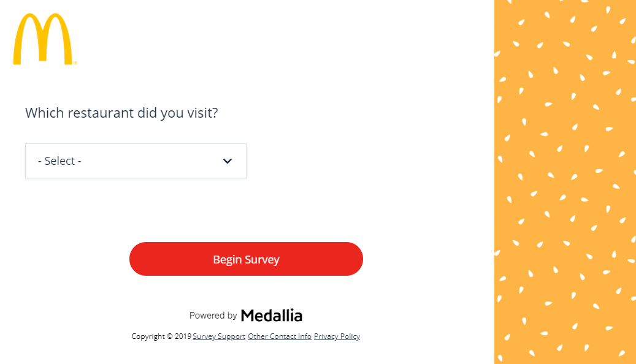View the Privacy Policy
636x364 pixels.
[337, 336]
